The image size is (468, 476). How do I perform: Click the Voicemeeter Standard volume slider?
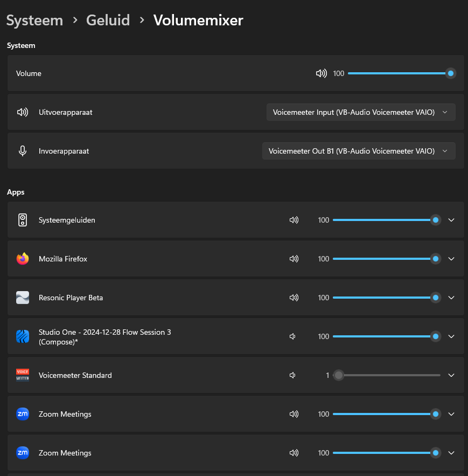[x=387, y=375]
